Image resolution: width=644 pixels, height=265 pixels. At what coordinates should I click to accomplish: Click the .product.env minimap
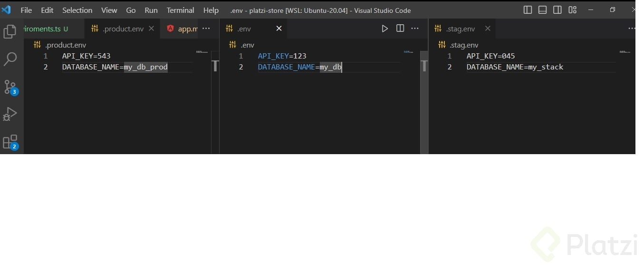(202, 51)
